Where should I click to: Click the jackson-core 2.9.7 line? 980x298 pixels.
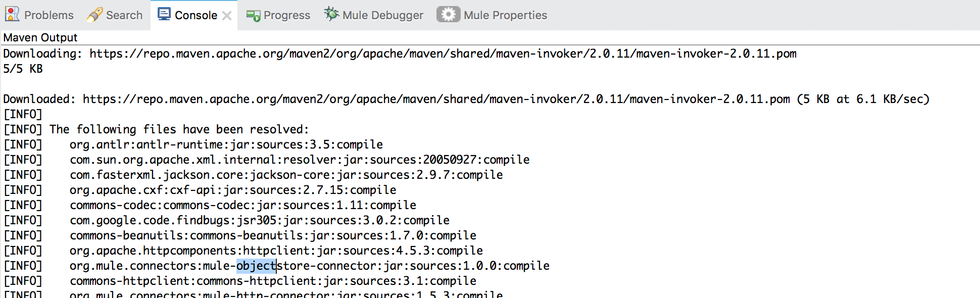coord(253,175)
